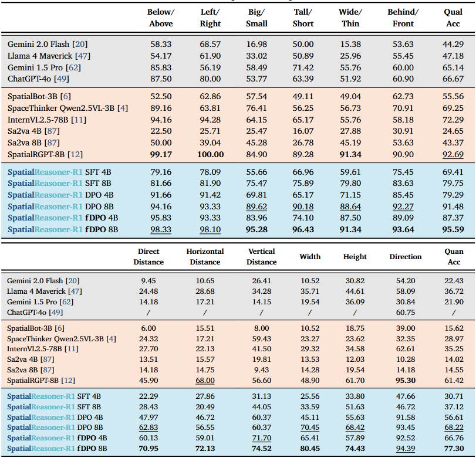The height and width of the screenshot is (458, 476).
Task: Select the underlined value "68.00"
Action: pyautogui.click(x=205, y=381)
